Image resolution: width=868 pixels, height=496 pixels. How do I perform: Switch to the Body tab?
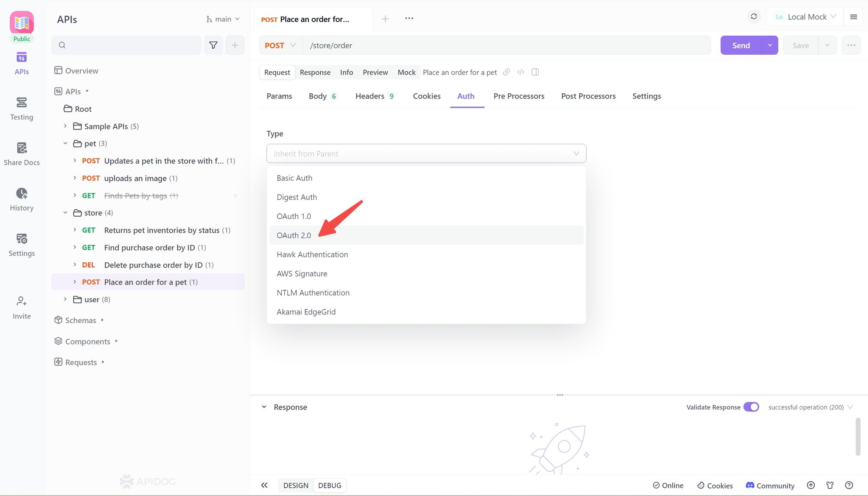[322, 96]
